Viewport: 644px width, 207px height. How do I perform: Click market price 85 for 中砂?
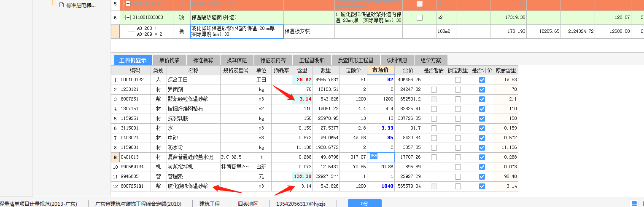tap(381, 138)
